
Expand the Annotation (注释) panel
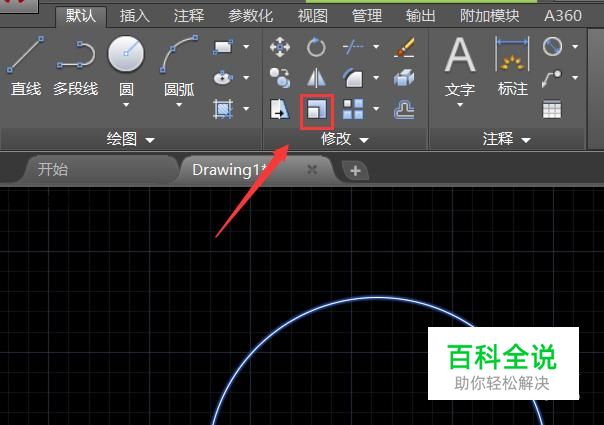click(506, 139)
